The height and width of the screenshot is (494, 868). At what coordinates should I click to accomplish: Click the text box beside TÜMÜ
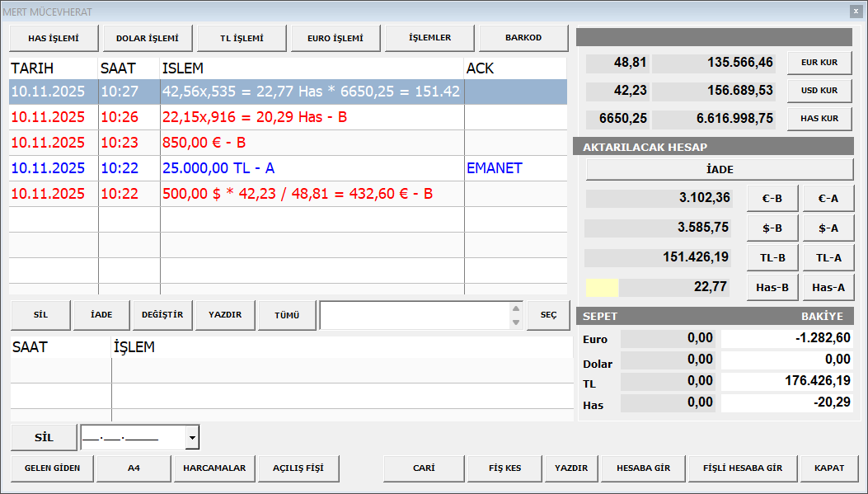tap(414, 315)
